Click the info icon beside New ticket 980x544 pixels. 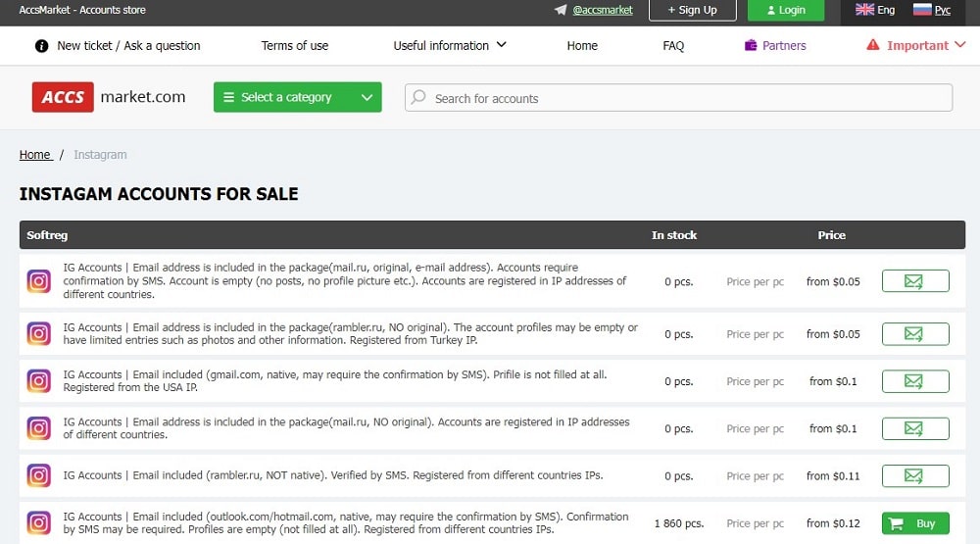click(x=42, y=46)
